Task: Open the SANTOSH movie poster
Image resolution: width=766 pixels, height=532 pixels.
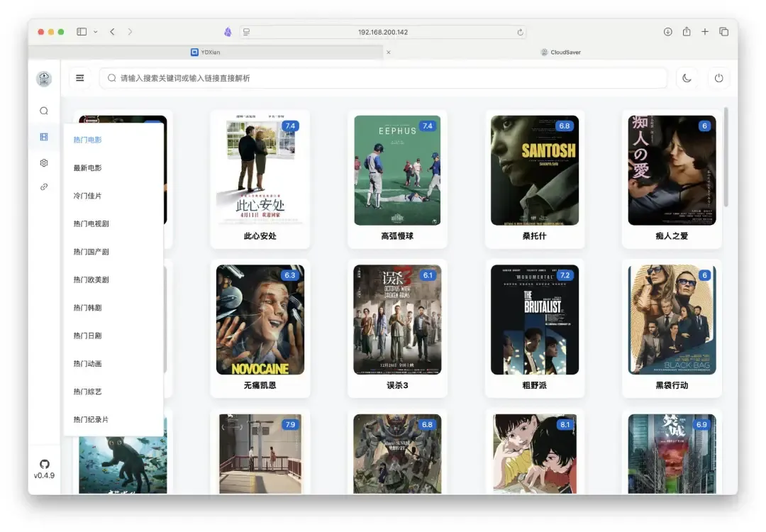Action: 535,170
